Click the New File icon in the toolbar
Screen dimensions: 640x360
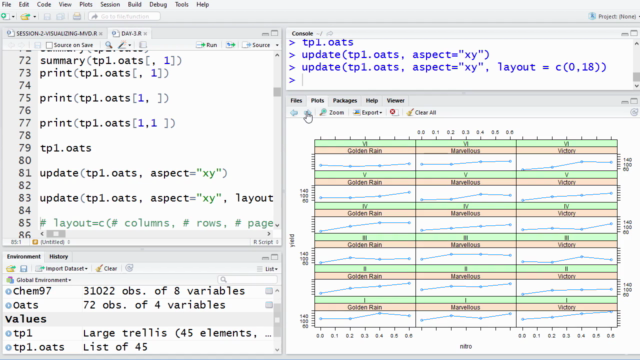click(5, 16)
